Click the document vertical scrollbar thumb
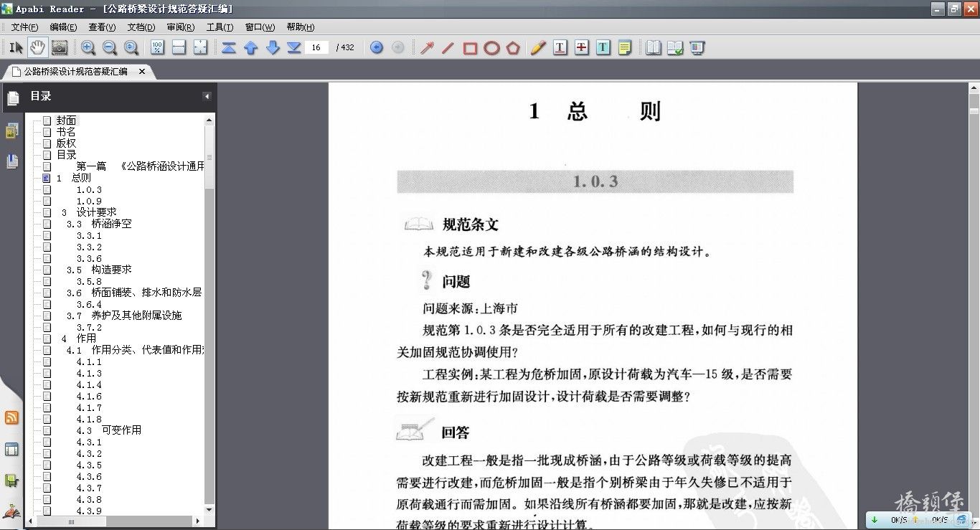 (x=974, y=110)
